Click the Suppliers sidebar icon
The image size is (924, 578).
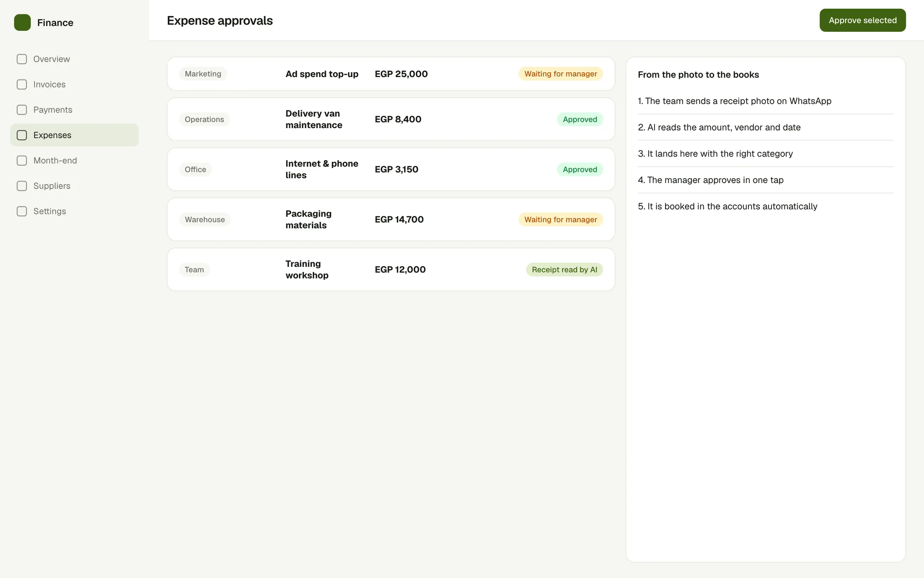tap(22, 186)
